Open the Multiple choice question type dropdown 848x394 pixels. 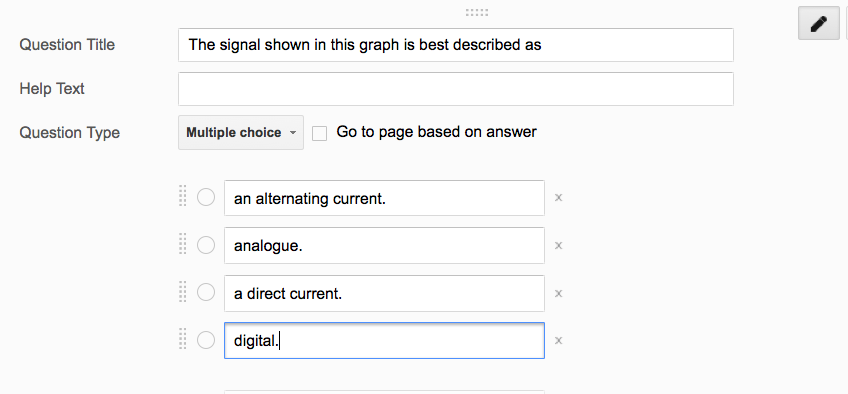241,132
